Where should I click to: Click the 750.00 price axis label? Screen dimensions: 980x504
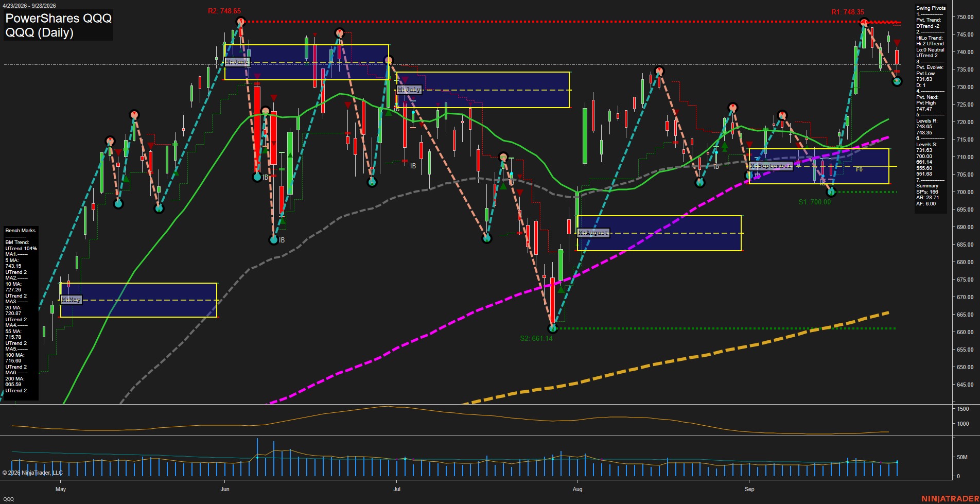click(x=965, y=17)
